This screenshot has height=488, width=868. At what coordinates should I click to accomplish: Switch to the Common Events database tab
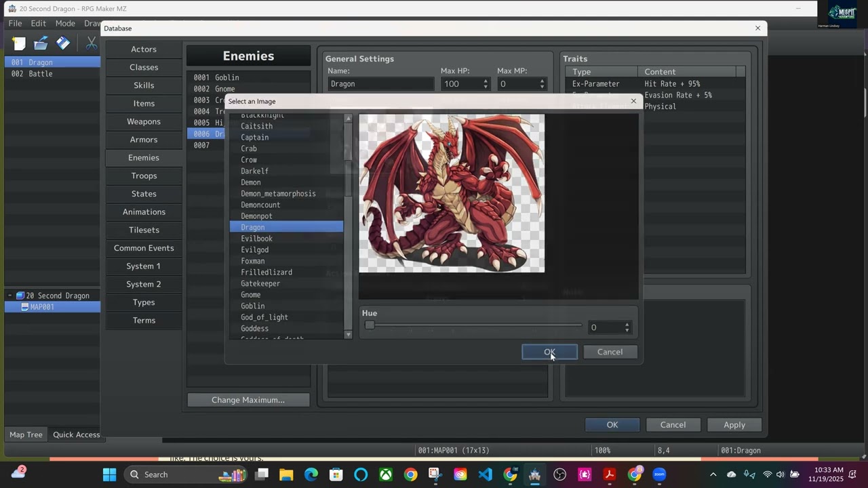coord(144,248)
